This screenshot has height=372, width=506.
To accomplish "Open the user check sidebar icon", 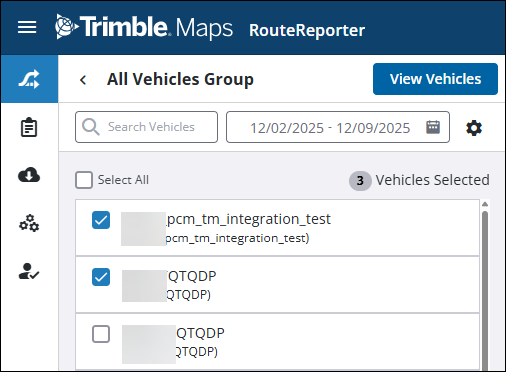I will tap(29, 271).
